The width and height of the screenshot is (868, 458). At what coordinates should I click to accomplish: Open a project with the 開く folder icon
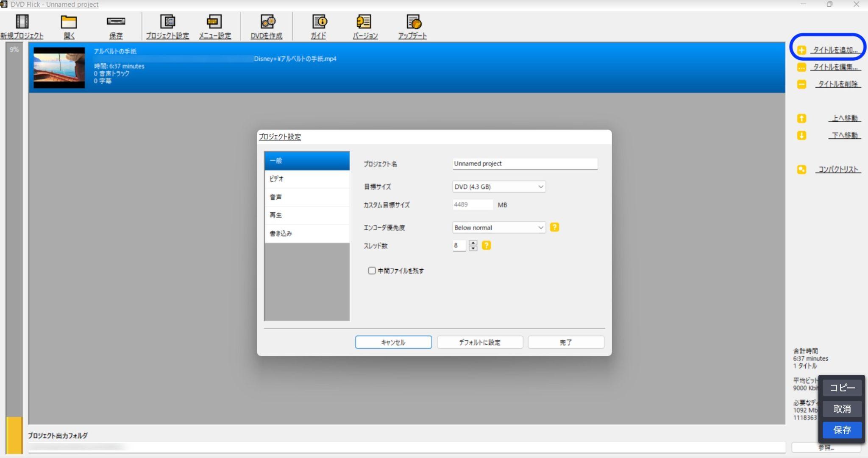coord(69,22)
